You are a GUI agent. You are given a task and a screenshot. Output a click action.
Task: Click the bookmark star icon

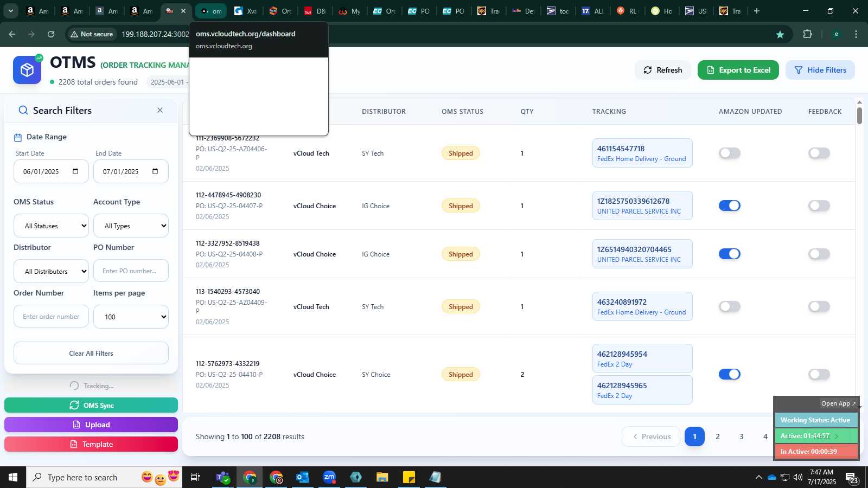(780, 34)
